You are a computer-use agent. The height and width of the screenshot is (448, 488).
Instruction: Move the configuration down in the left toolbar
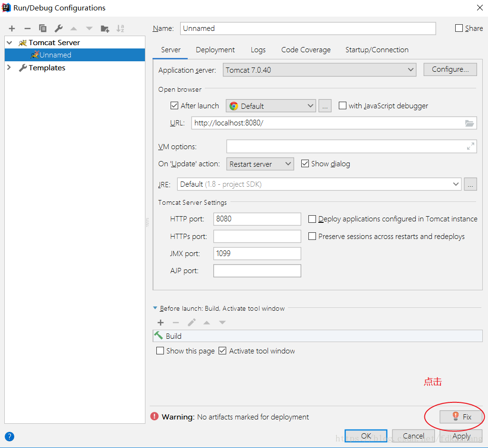tap(89, 29)
